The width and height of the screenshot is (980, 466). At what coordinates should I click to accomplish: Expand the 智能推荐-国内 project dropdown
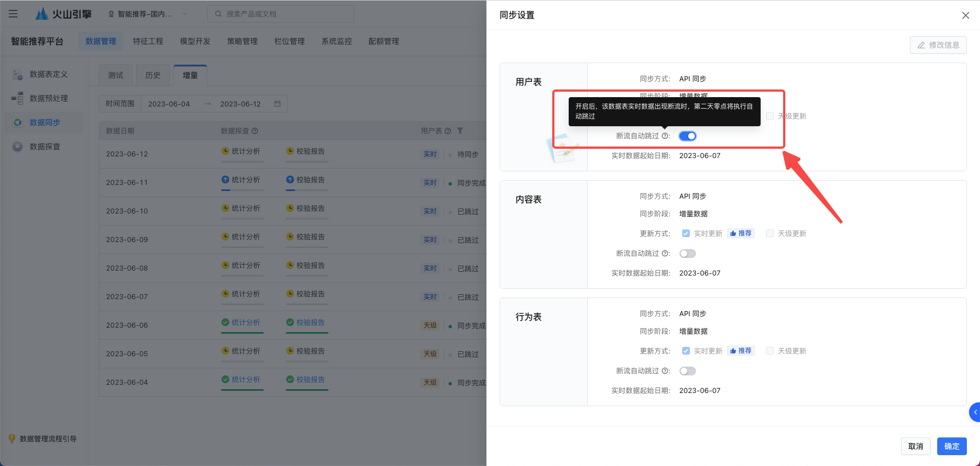point(184,14)
